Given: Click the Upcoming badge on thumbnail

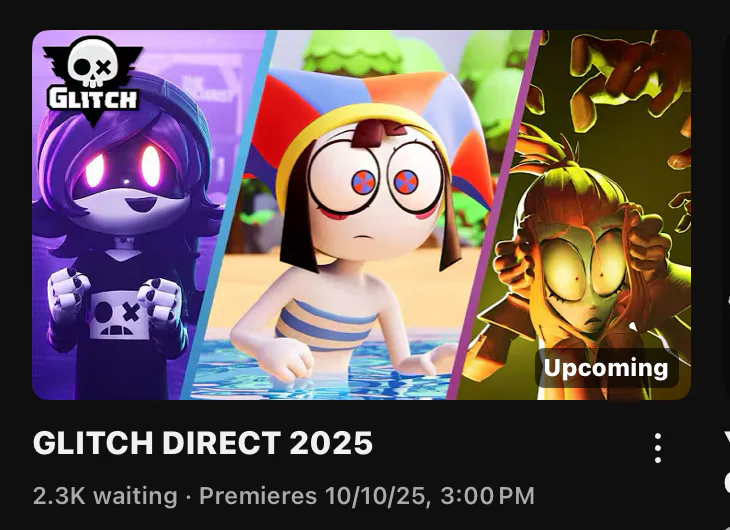Looking at the screenshot, I should (x=606, y=368).
